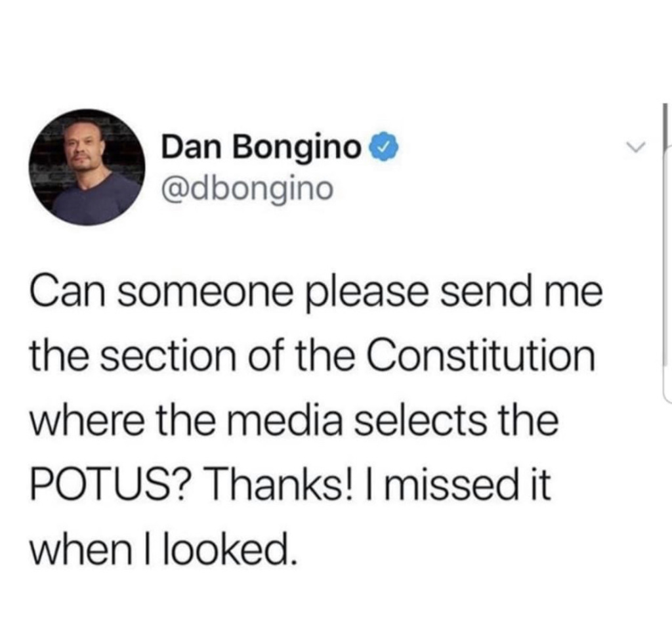Visit the @dbongino handle link
This screenshot has width=672, height=639.
click(247, 188)
